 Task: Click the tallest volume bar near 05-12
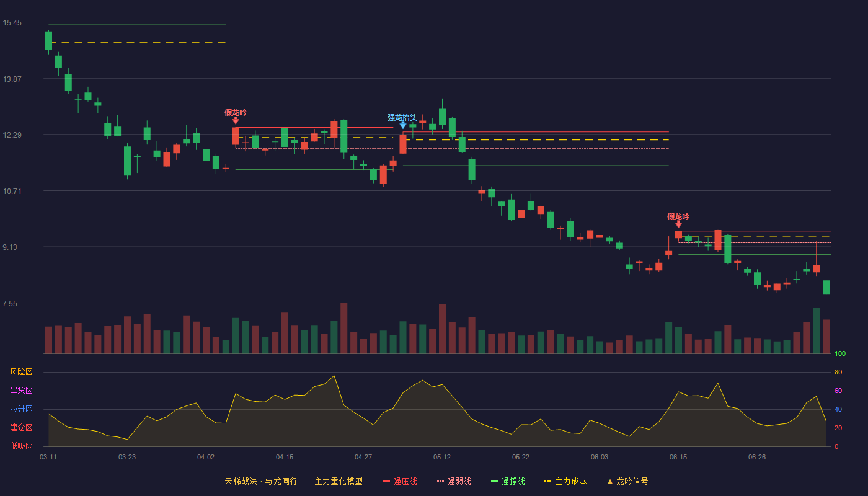pyautogui.click(x=442, y=329)
